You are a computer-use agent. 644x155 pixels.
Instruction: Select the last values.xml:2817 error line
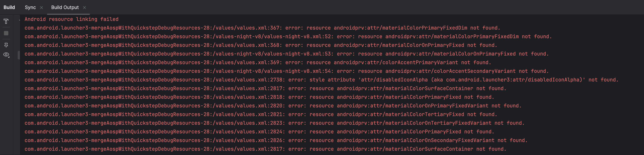tap(265, 149)
